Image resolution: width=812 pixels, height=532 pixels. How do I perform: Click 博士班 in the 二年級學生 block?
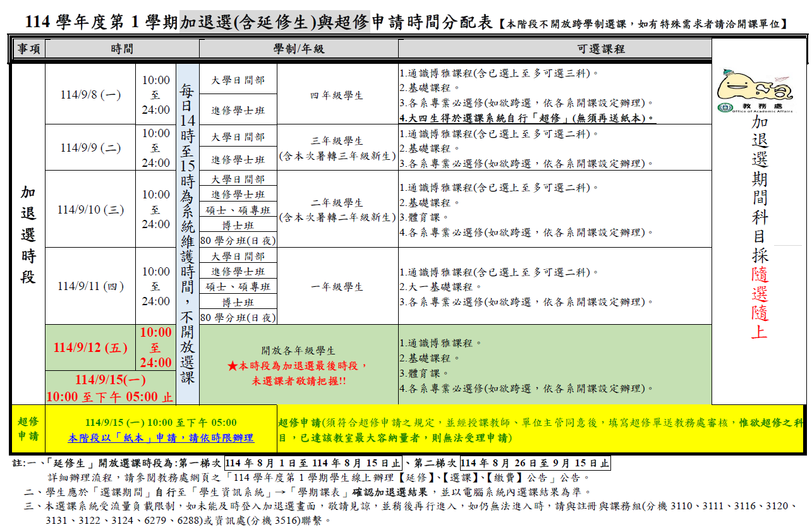[x=238, y=225]
